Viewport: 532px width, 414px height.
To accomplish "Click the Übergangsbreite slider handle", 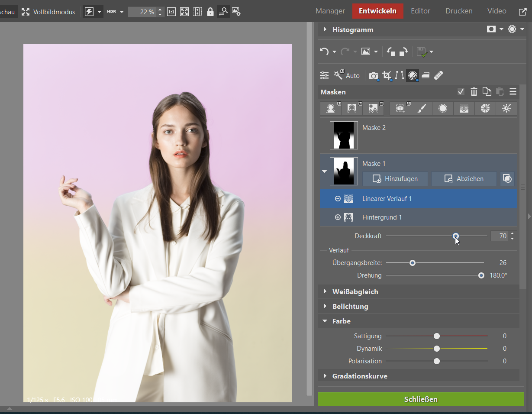I will (413, 263).
